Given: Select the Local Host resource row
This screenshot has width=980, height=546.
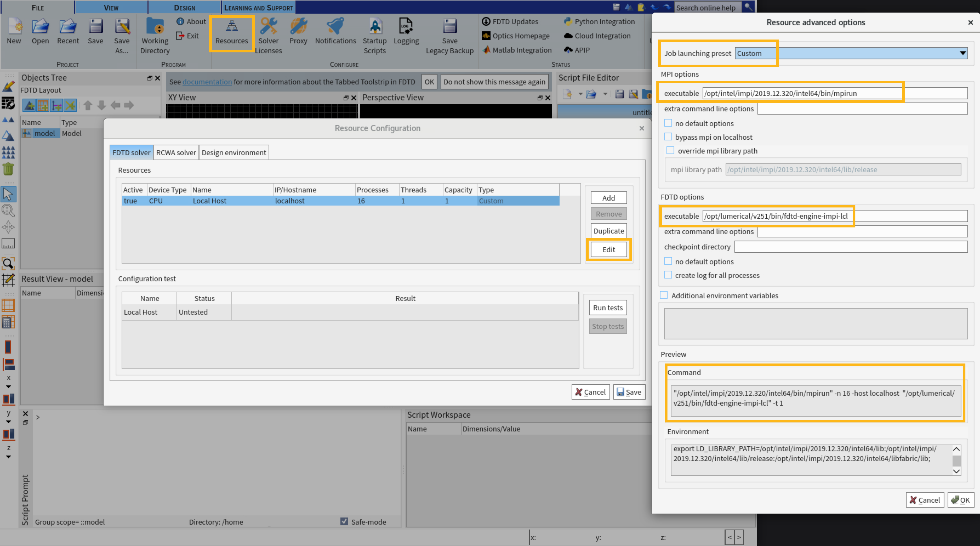Looking at the screenshot, I should click(x=340, y=201).
